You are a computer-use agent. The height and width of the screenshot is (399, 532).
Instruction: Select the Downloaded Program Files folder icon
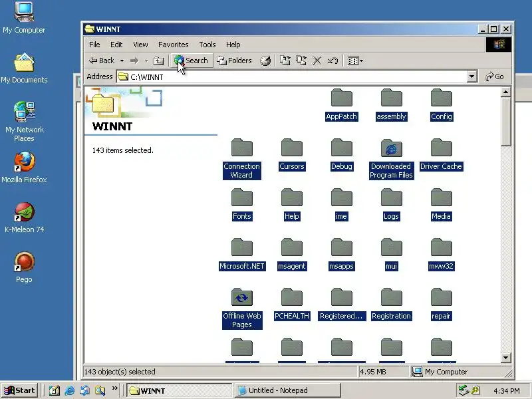click(391, 148)
